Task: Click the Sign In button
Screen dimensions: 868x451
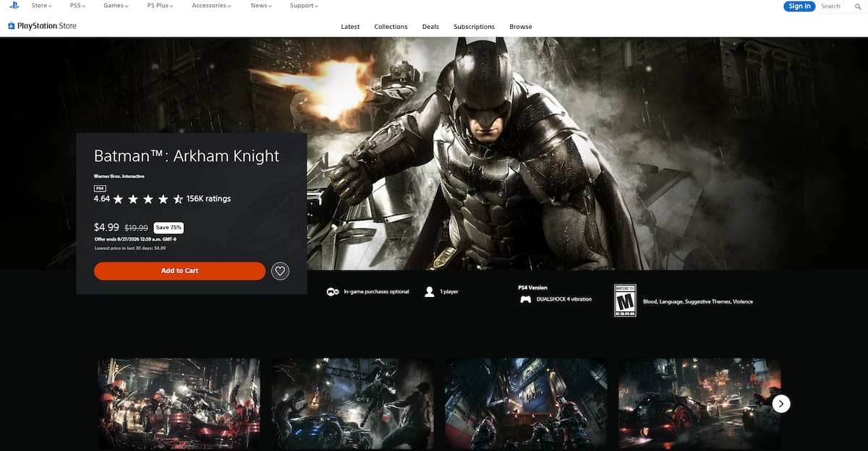Action: point(799,6)
